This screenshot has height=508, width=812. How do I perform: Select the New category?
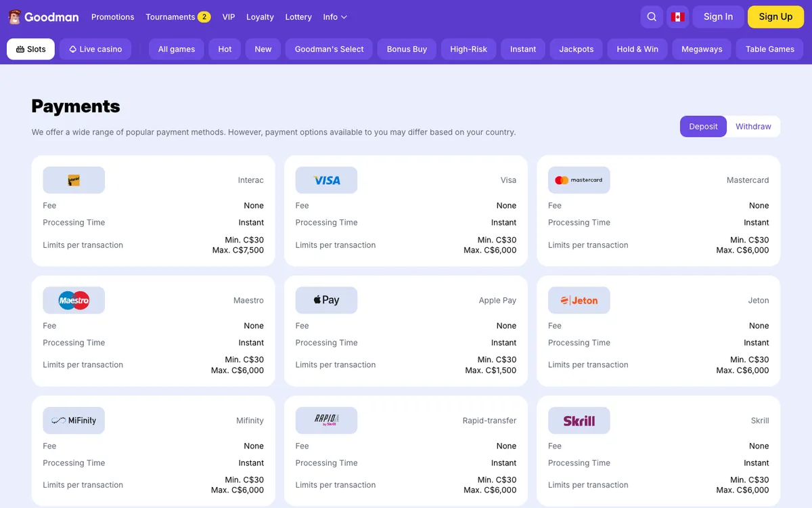[x=263, y=49]
